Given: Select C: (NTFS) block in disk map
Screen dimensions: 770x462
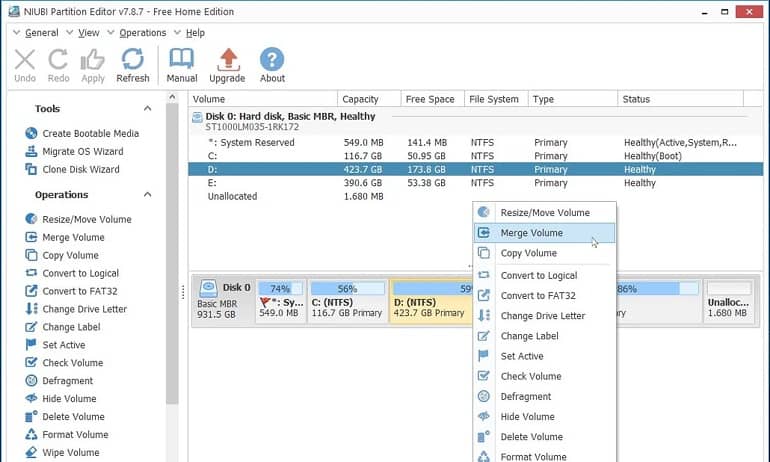Looking at the screenshot, I should click(347, 301).
